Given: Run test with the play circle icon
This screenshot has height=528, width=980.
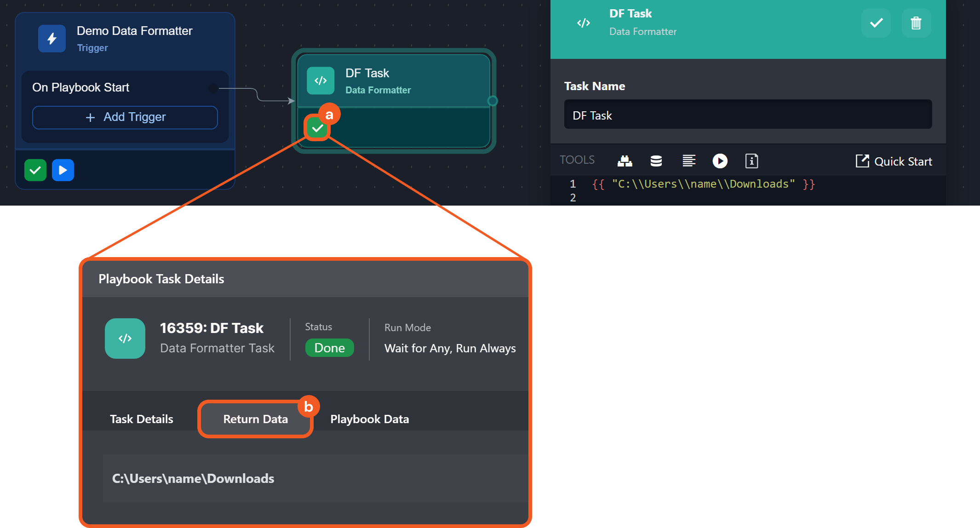Looking at the screenshot, I should [x=720, y=161].
